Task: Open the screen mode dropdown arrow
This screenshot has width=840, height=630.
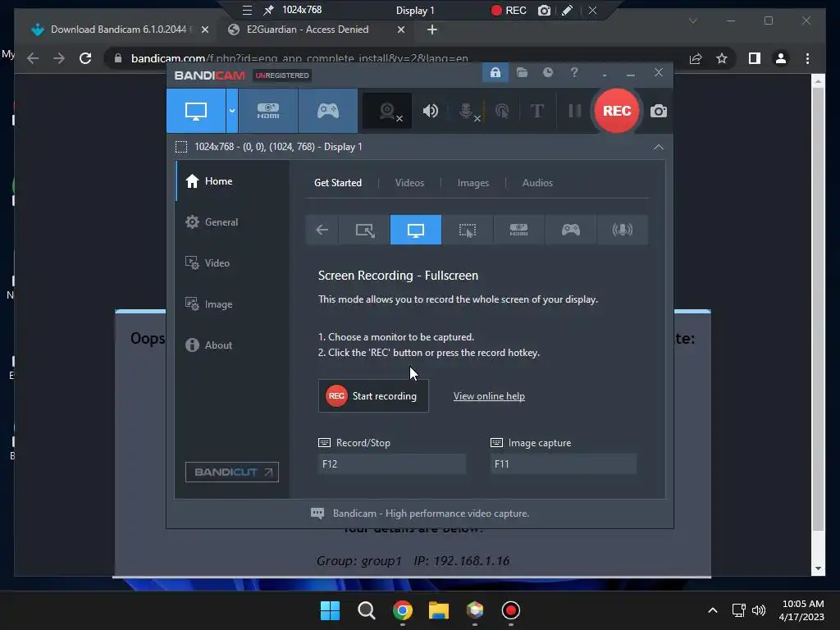Action: pos(232,111)
